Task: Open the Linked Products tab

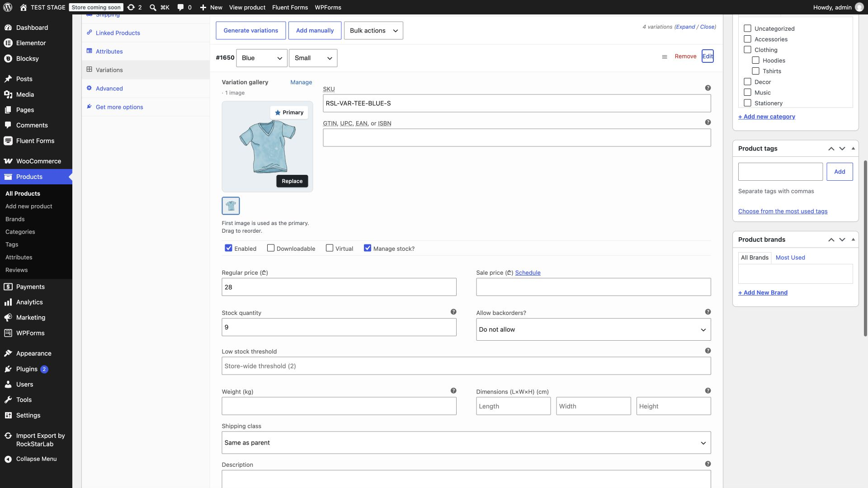Action: point(118,33)
